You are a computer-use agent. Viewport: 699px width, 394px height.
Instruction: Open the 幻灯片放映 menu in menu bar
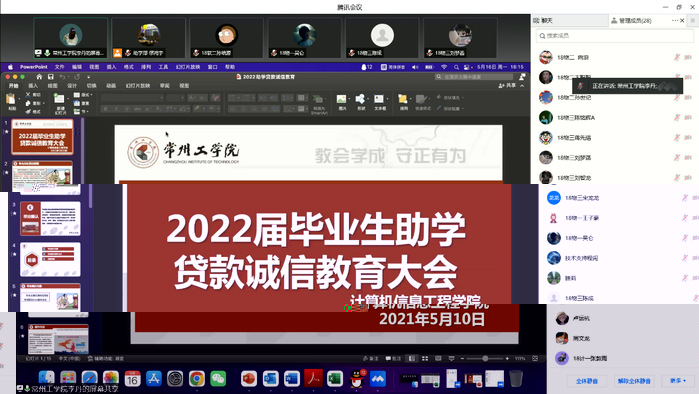click(x=188, y=67)
